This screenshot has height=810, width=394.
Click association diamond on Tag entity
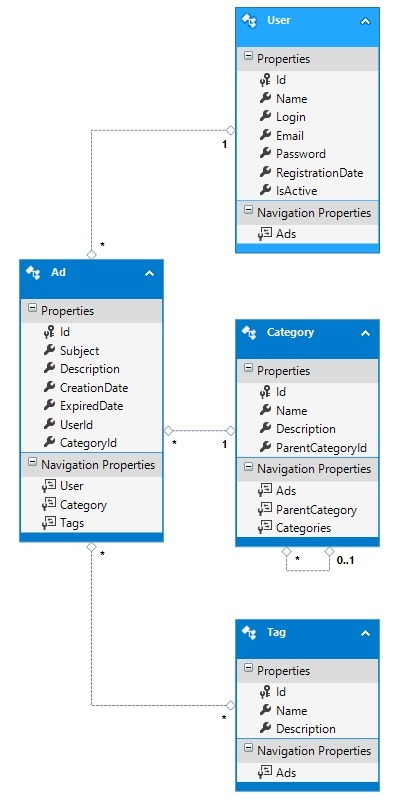[231, 705]
